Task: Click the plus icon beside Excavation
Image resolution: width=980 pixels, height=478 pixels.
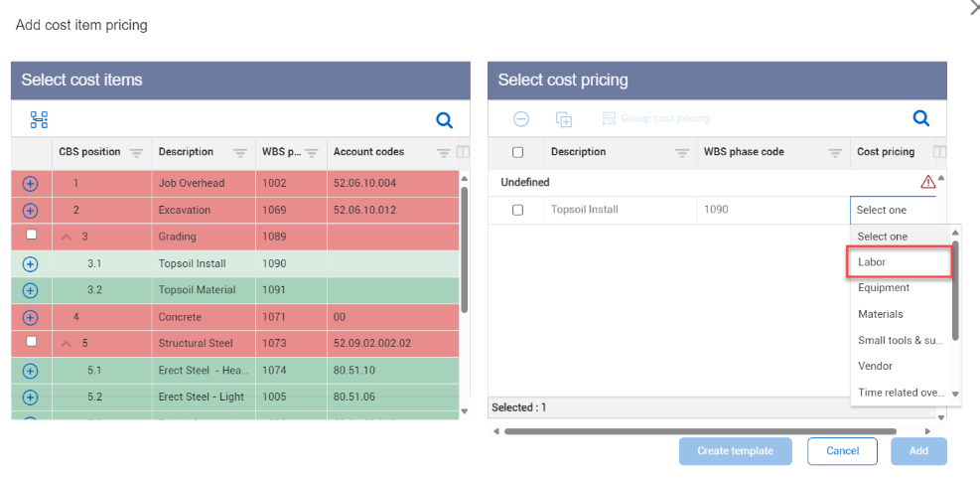Action: (30, 211)
